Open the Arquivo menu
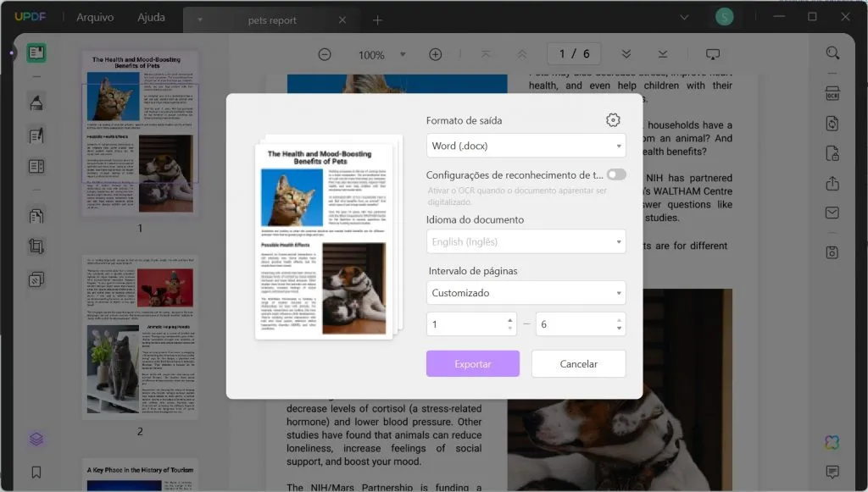Viewport: 868px width, 492px height. click(94, 16)
